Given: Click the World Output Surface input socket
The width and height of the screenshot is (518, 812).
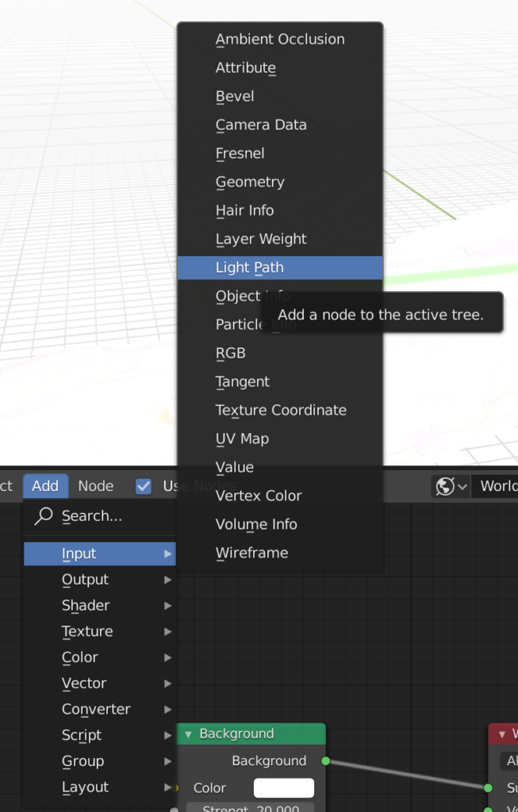Looking at the screenshot, I should (x=488, y=787).
